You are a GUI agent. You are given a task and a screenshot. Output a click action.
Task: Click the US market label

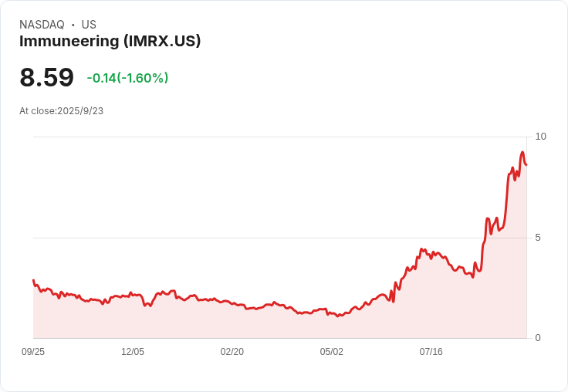(89, 25)
